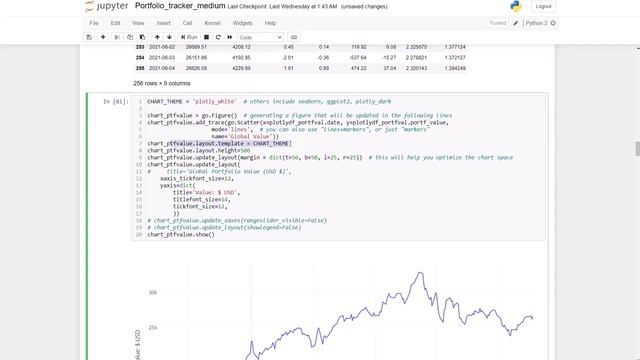Move selected cell down arrow
This screenshot has height=360, width=640.
(x=169, y=37)
